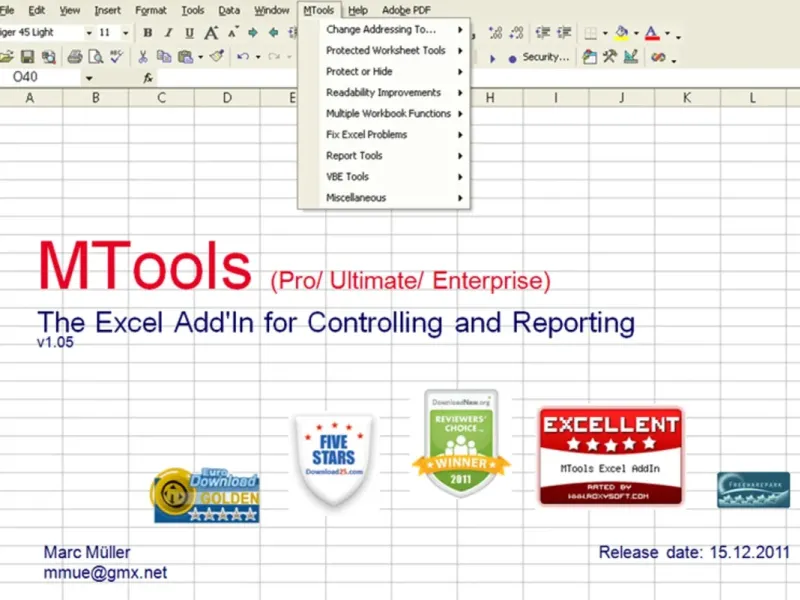Expand Readability Improvements submenu
This screenshot has width=800, height=600.
[x=384, y=92]
